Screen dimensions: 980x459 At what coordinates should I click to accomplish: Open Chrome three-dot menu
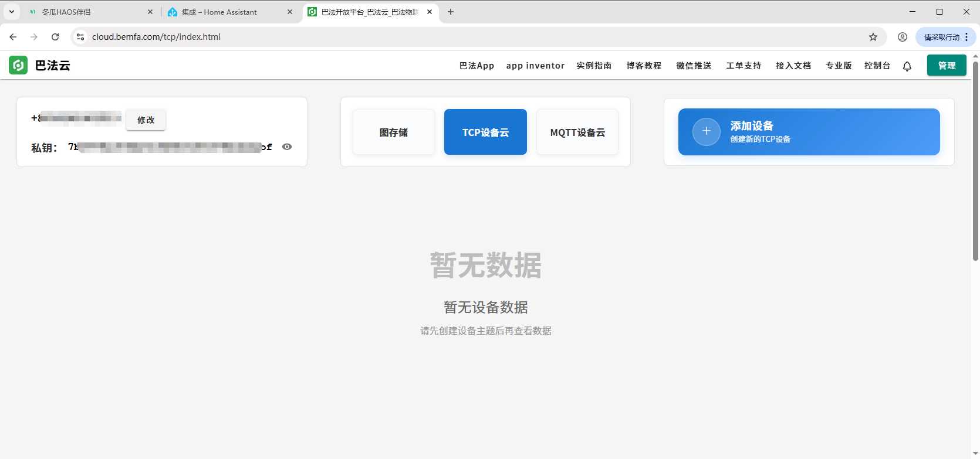(967, 37)
